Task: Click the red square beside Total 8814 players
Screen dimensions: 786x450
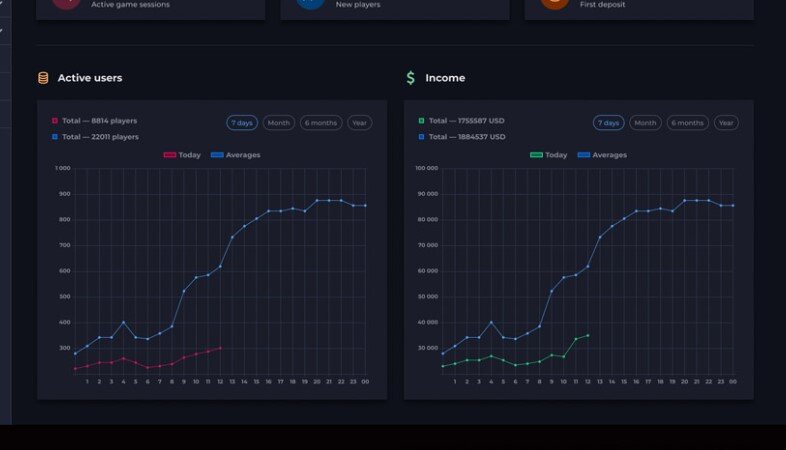Action: [x=55, y=121]
